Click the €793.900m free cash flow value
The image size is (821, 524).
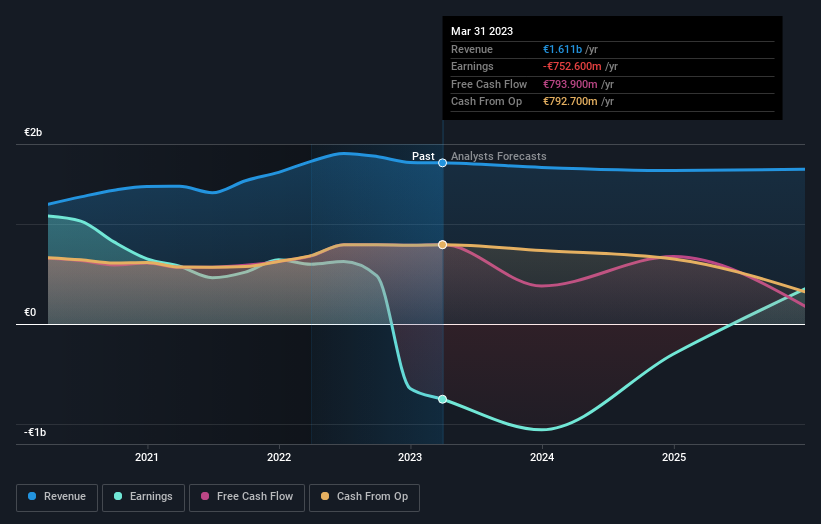click(x=570, y=84)
